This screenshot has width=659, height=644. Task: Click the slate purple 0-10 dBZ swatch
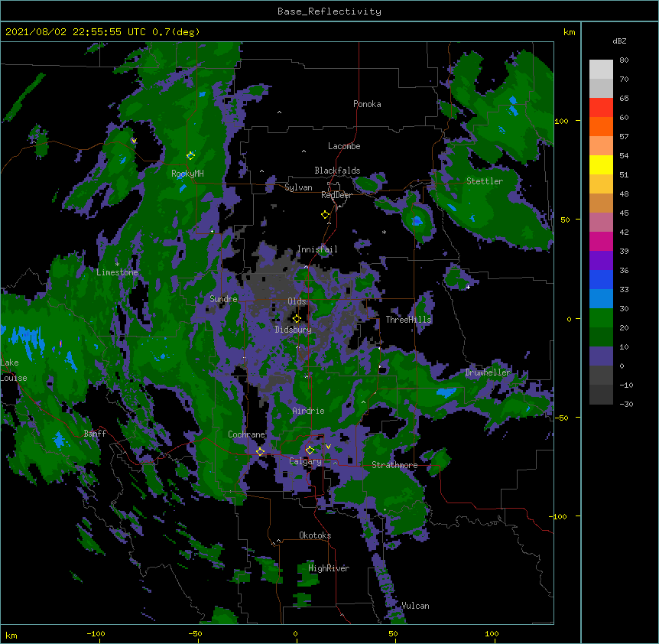click(x=601, y=356)
